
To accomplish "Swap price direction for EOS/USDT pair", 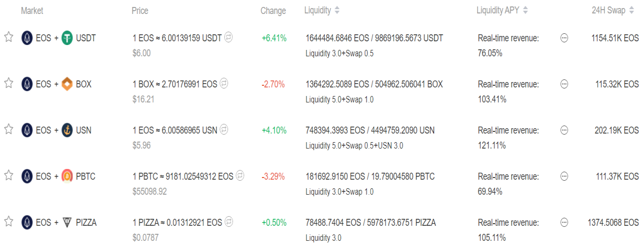I will click(x=229, y=38).
